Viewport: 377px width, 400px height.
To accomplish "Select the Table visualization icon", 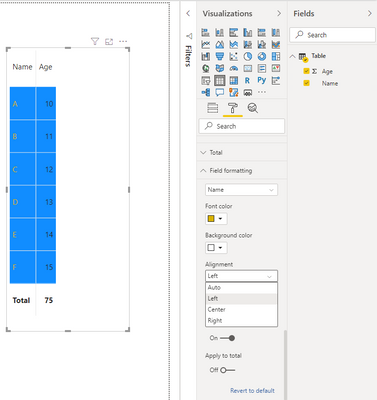I will click(220, 81).
